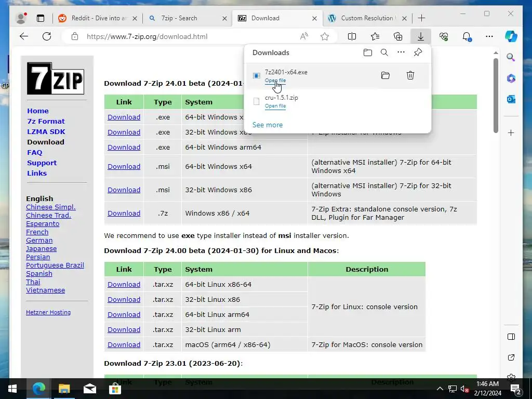Open the downloads folder icon in Downloads panel

click(367, 52)
